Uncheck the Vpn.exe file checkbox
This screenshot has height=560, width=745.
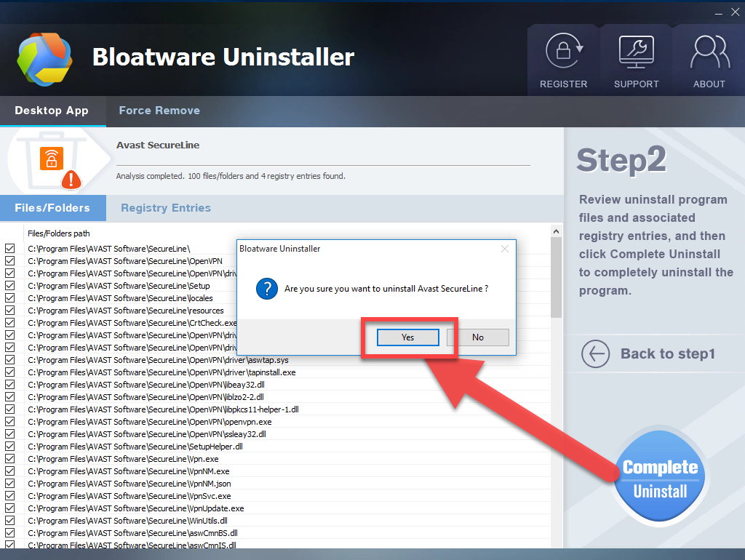(x=9, y=459)
